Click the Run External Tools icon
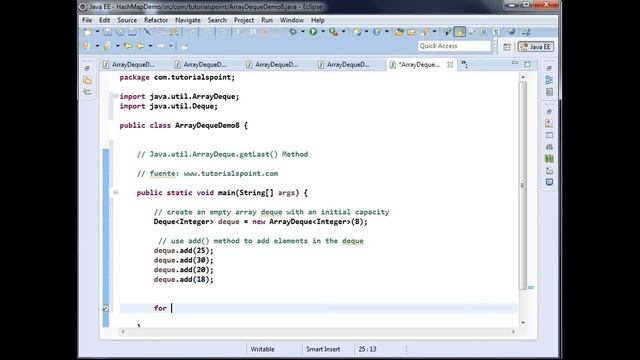Screen dimensions: 640x360 (x=334, y=32)
